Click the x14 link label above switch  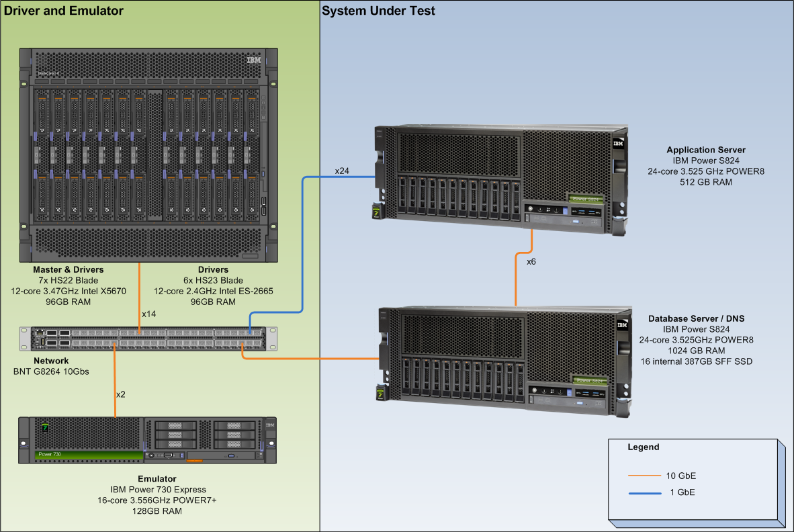(149, 314)
